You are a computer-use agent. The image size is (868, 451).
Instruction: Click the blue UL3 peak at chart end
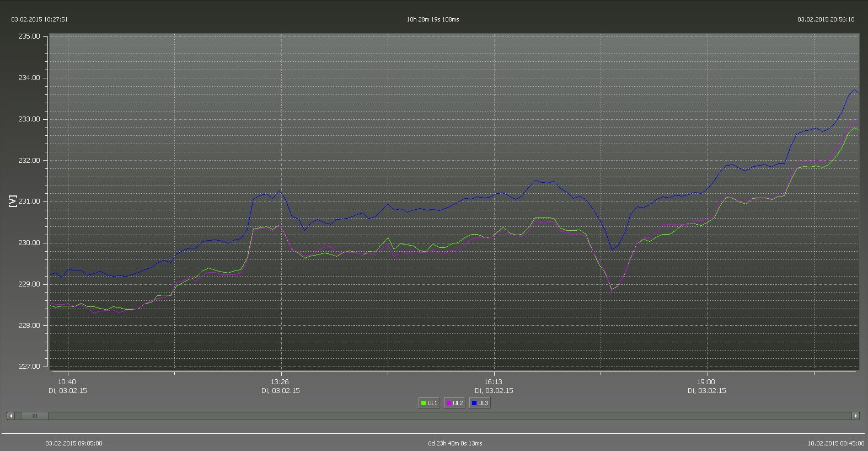click(x=855, y=89)
